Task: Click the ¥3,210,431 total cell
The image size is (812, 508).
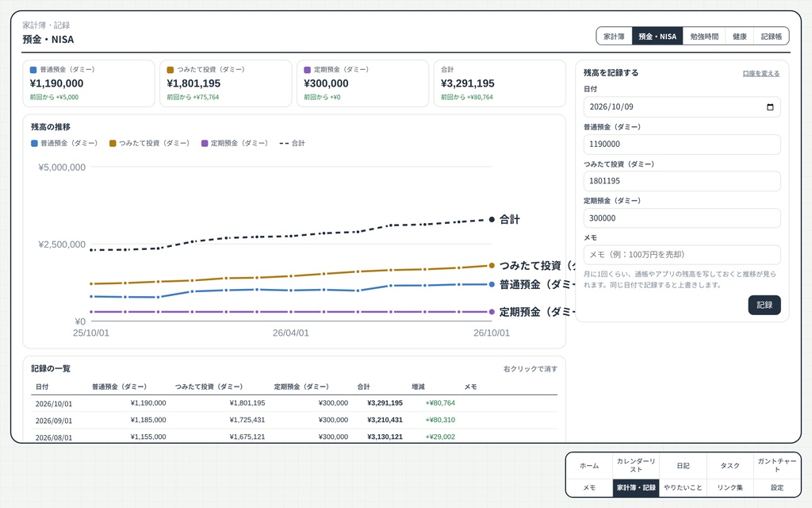Action: click(x=385, y=420)
